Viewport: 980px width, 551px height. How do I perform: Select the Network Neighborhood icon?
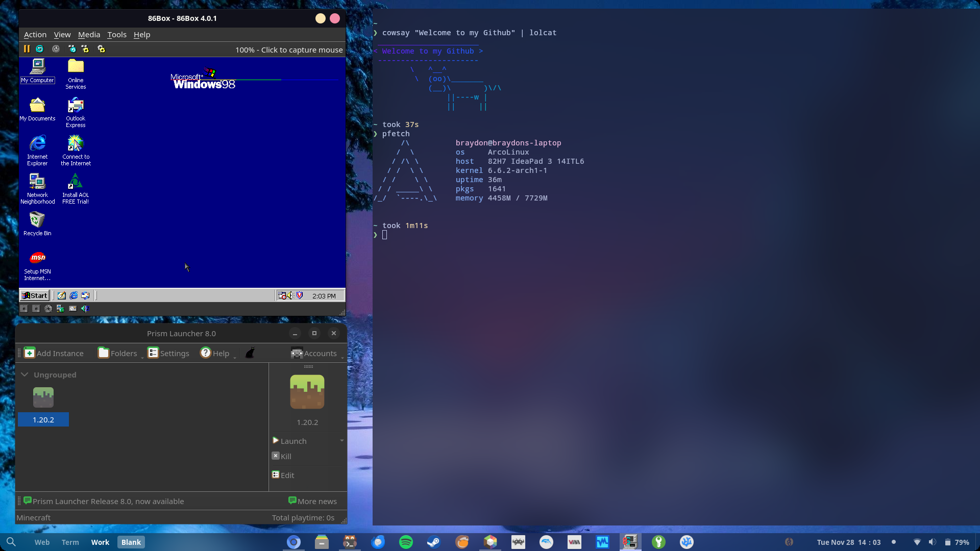(x=37, y=189)
